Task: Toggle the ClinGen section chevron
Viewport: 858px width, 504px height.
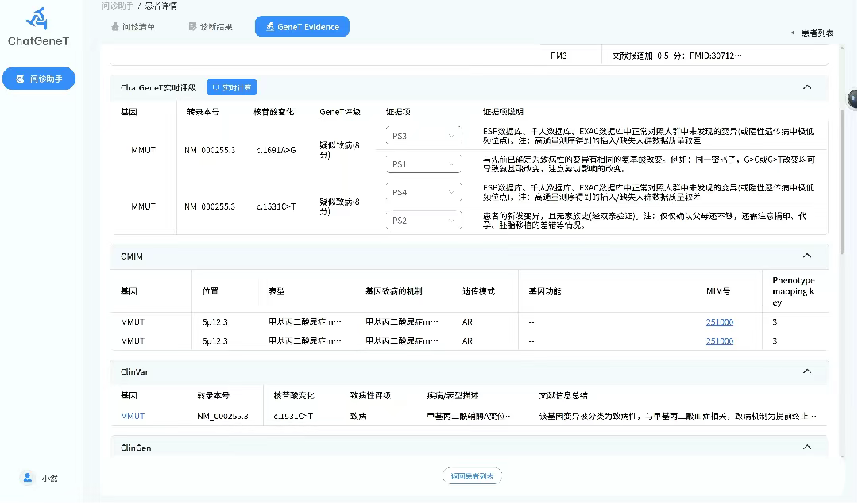Action: click(x=806, y=447)
